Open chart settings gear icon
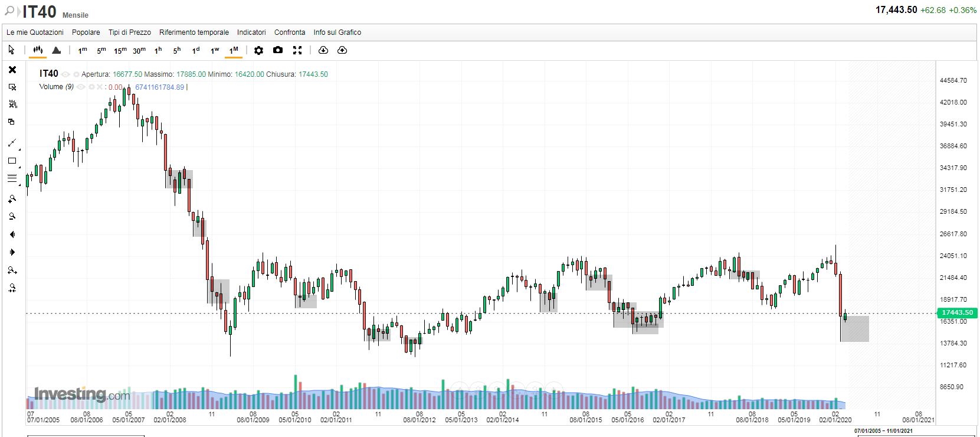Screen dimensions: 980x437 point(258,50)
